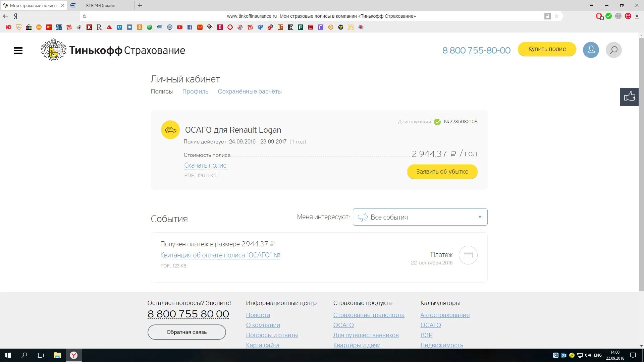Select the Полисы cabinet tab
Viewport: 644px width, 362px height.
pyautogui.click(x=162, y=92)
